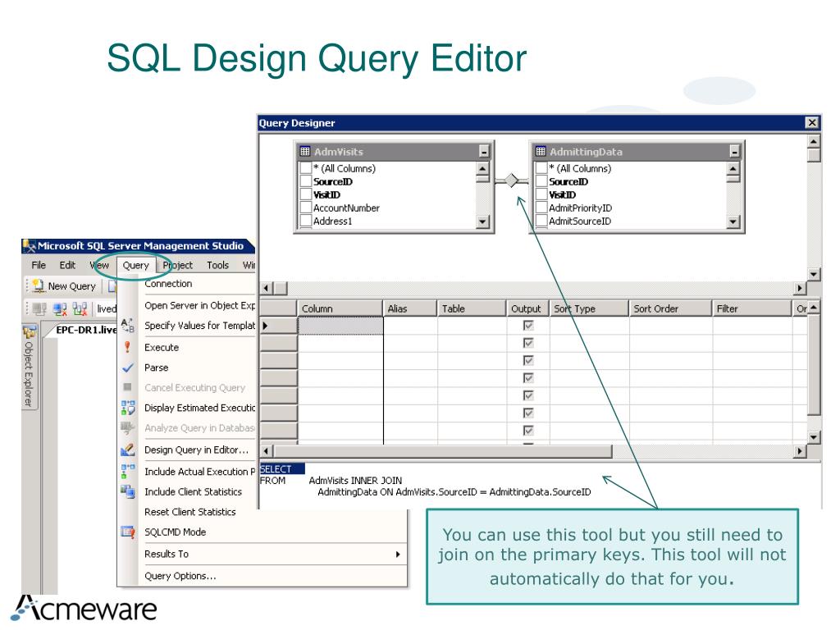This screenshot has height=630, width=840.
Task: Check VisitID in AdmVisits table
Action: [306, 194]
